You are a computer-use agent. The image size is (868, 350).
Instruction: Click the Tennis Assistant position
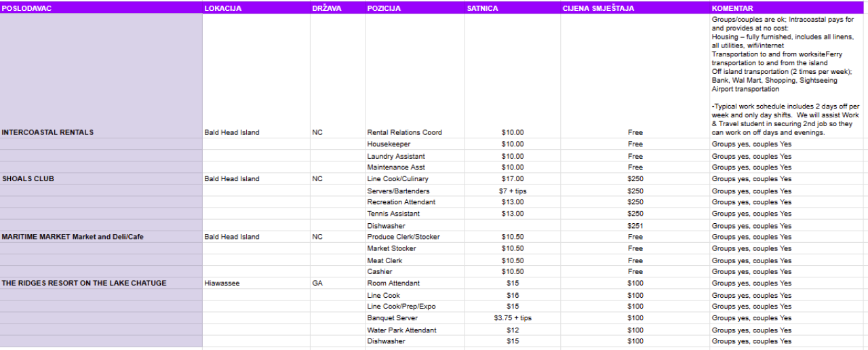[x=415, y=214]
